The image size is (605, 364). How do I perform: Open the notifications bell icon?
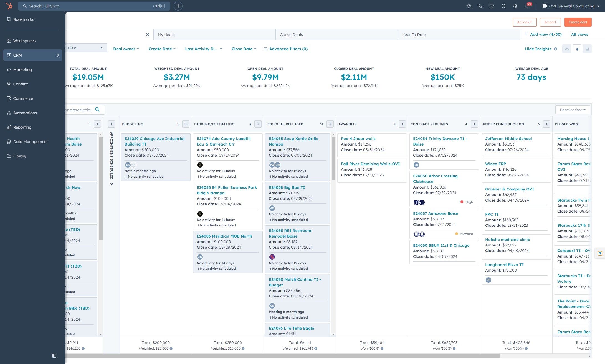(526, 6)
